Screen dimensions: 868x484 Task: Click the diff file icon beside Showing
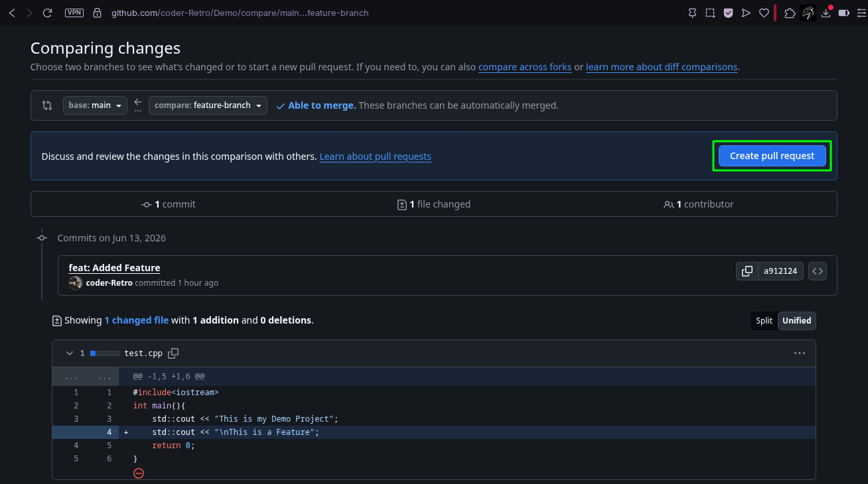click(x=57, y=321)
